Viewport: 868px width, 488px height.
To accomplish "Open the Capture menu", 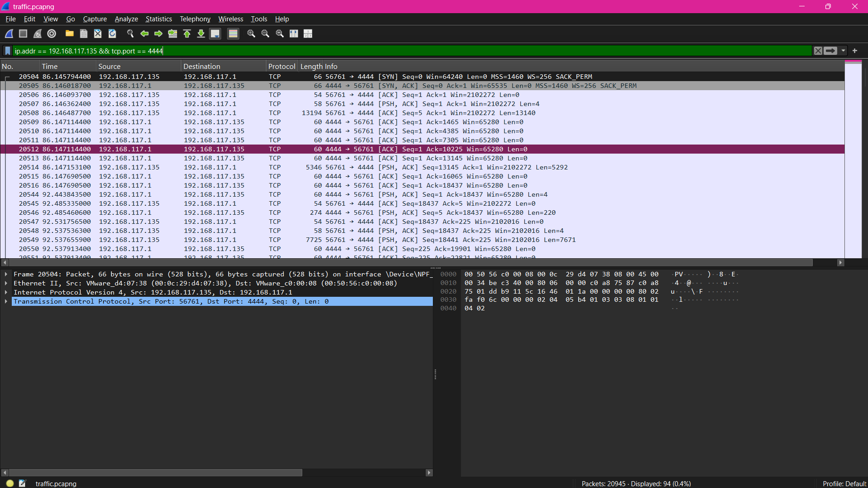I will 95,19.
